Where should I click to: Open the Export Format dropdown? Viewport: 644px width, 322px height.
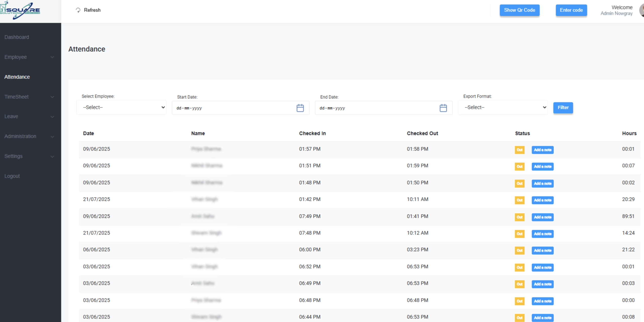tap(503, 107)
